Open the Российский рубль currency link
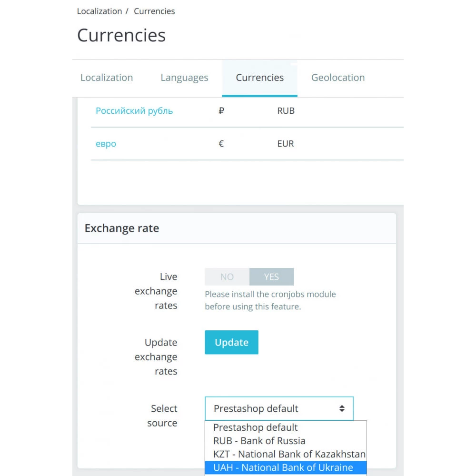Viewport: 476px width, 476px height. pos(134,111)
